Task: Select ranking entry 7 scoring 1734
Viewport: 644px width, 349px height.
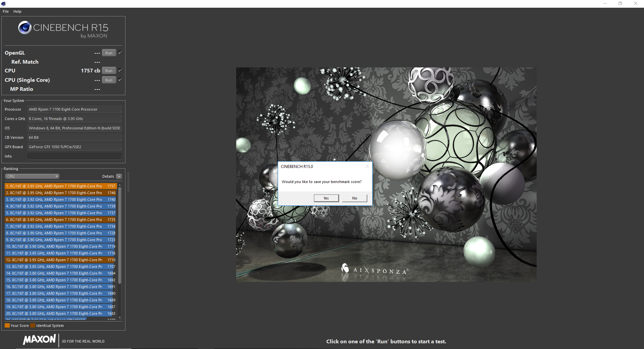Action: point(60,226)
